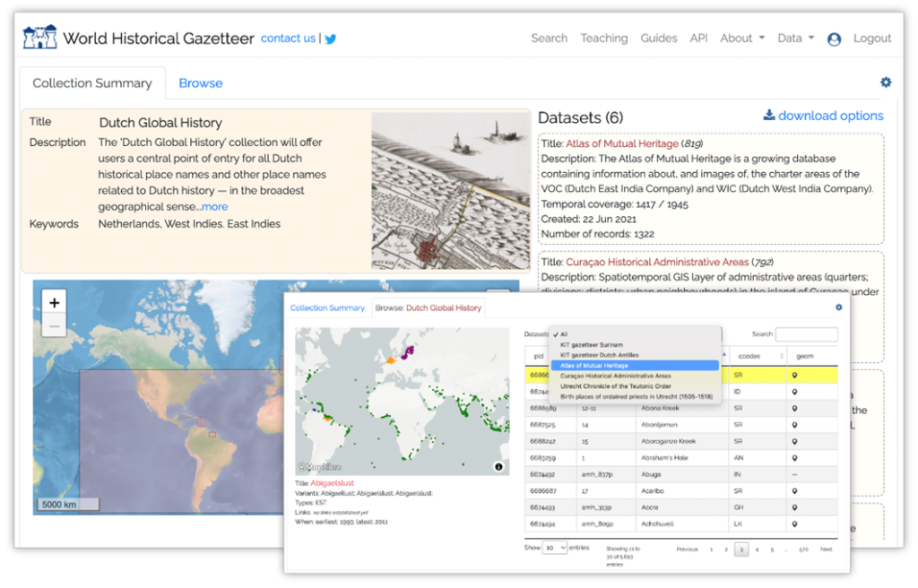Jump to page 4 of the table
This screenshot has width=918, height=588.
[x=757, y=549]
